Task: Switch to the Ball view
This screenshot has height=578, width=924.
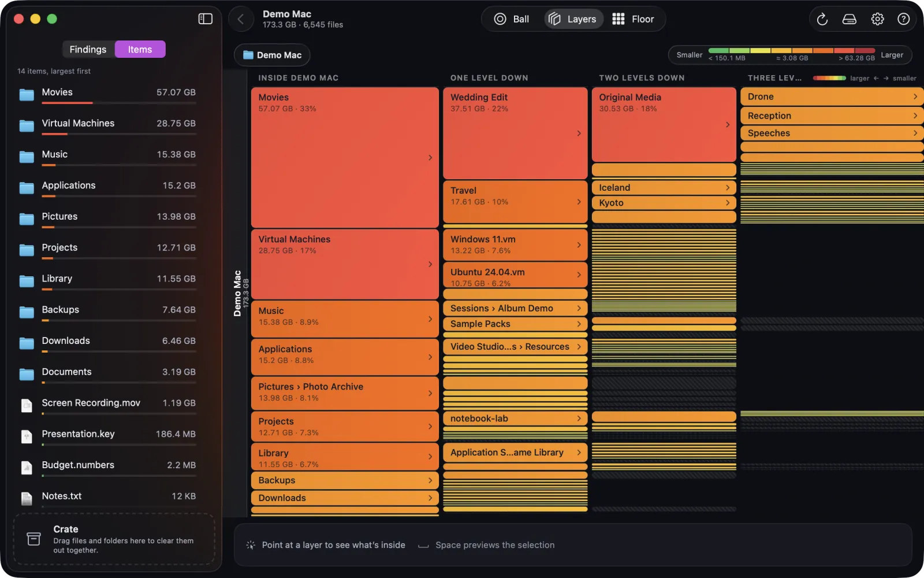Action: [x=512, y=19]
